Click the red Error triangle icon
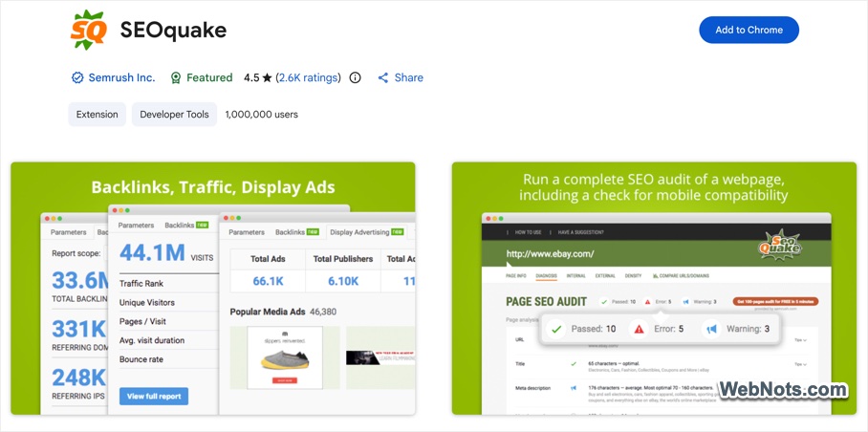 [x=639, y=329]
